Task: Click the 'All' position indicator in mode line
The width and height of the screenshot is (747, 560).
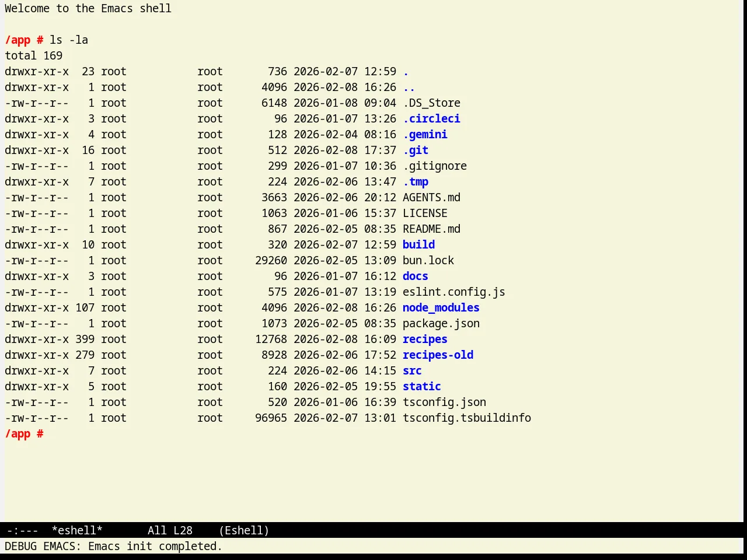Action: 157,530
